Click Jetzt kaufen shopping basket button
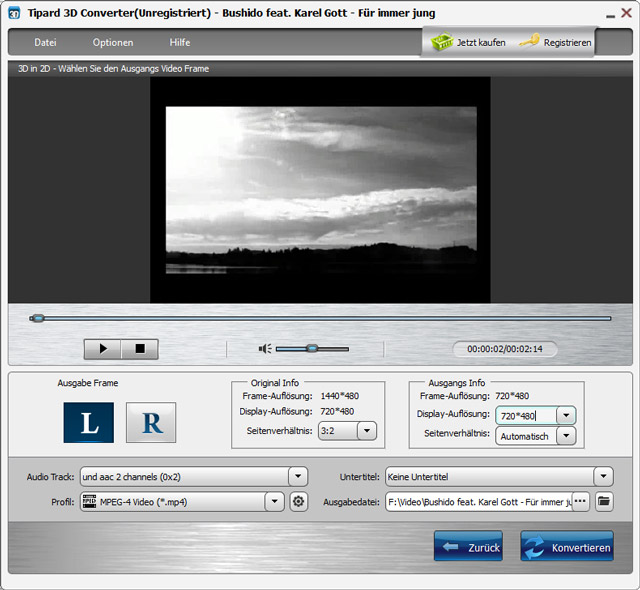Image resolution: width=640 pixels, height=590 pixels. coord(468,42)
